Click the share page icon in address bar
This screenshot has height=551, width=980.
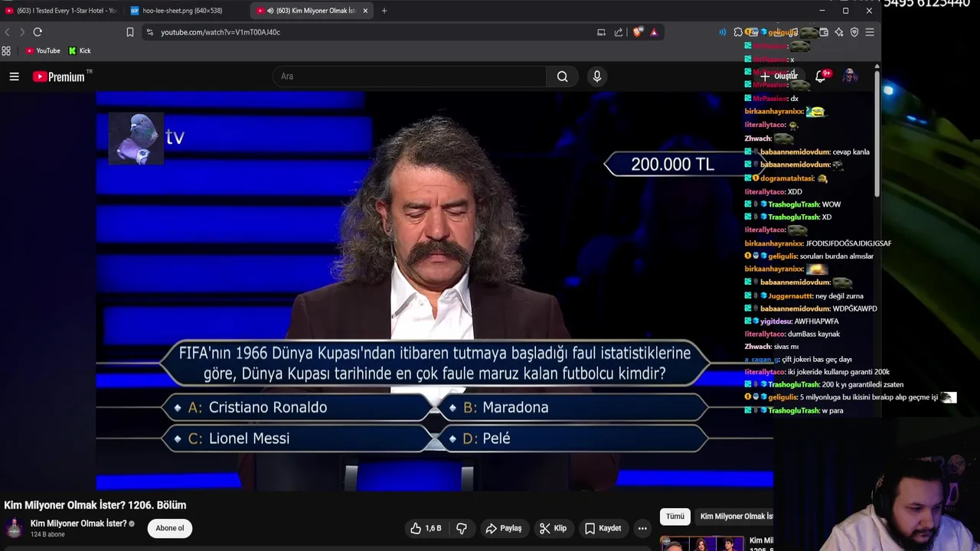[x=619, y=32]
